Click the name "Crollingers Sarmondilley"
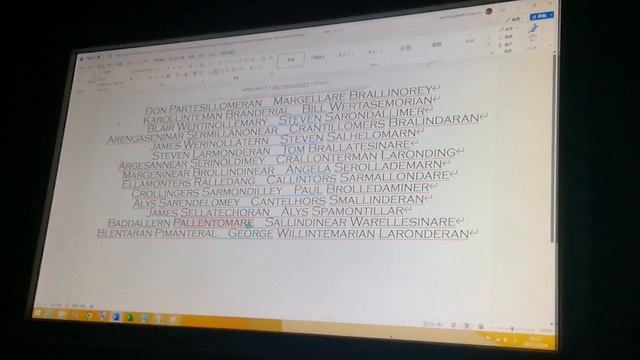The image size is (640, 360). (207, 192)
